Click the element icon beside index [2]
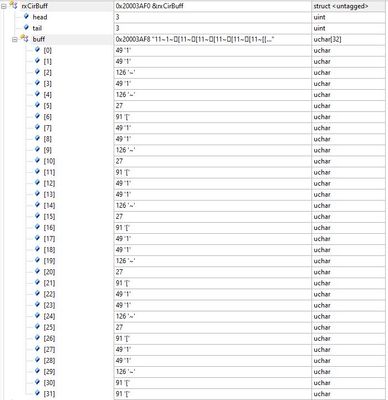This screenshot has height=400, width=388. pos(37,72)
